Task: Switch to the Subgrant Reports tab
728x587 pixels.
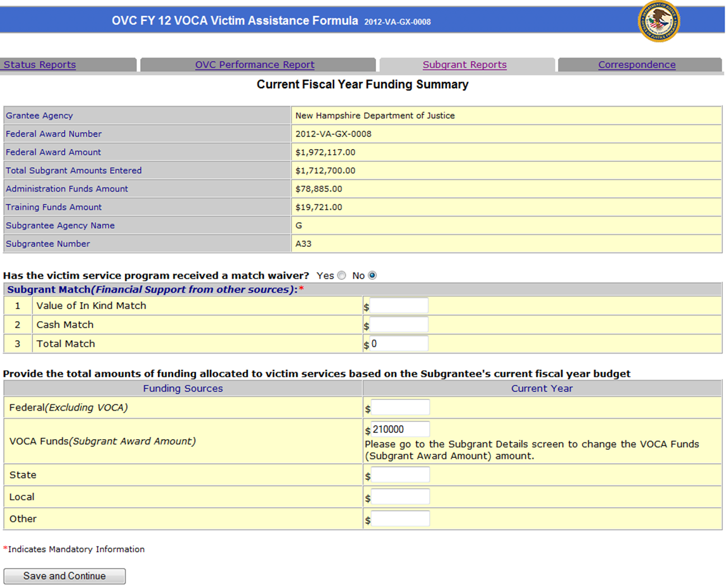Action: pos(464,65)
